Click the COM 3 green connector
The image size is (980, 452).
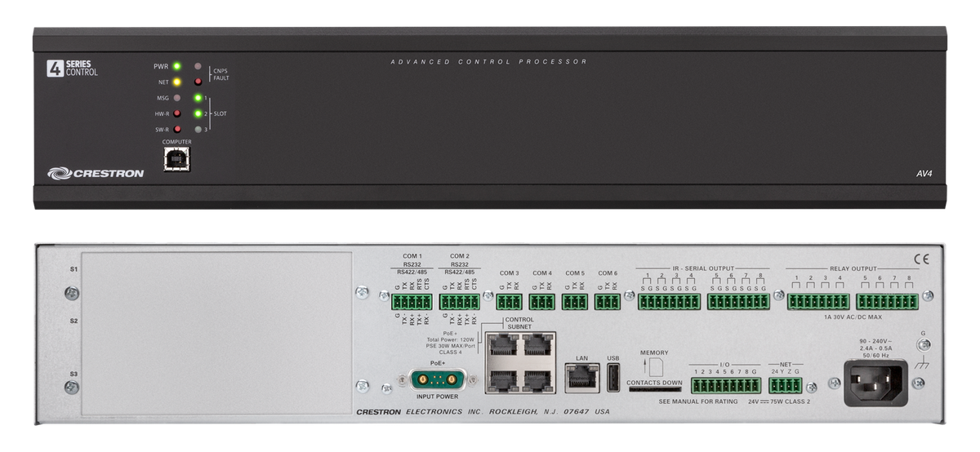click(509, 302)
